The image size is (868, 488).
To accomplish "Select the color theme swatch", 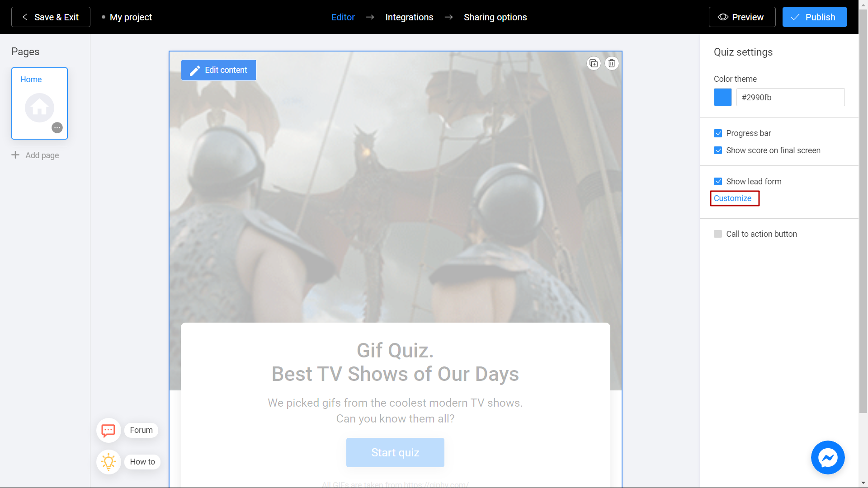I will (722, 97).
